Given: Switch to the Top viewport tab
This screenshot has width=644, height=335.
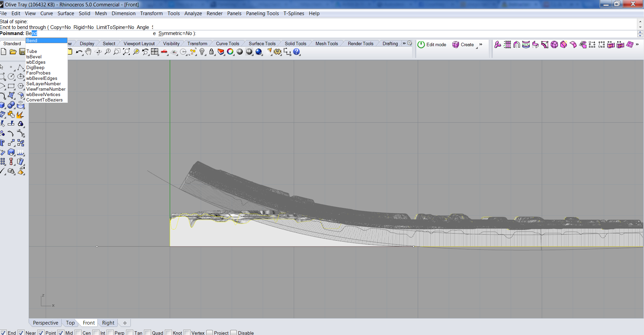Looking at the screenshot, I should point(70,323).
